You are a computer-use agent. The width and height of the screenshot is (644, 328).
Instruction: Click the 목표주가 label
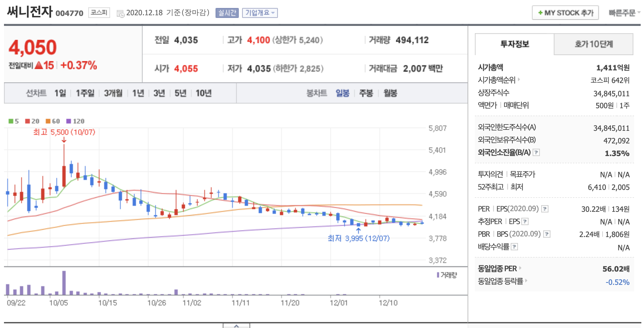point(523,174)
